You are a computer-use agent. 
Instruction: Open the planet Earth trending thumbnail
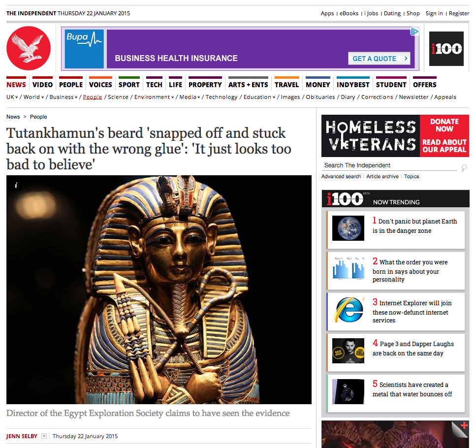point(348,228)
